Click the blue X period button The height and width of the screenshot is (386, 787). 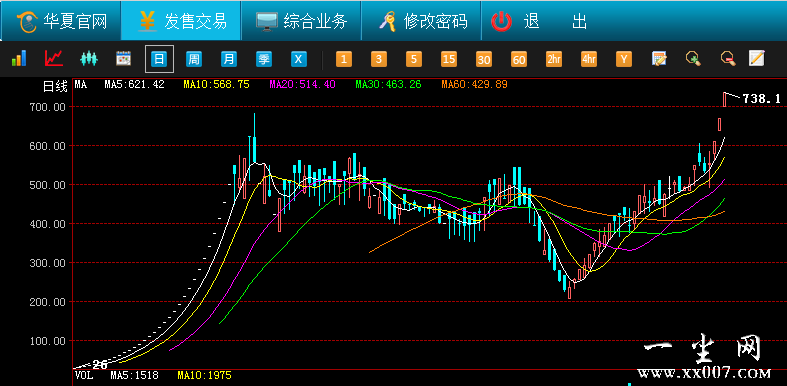click(299, 59)
